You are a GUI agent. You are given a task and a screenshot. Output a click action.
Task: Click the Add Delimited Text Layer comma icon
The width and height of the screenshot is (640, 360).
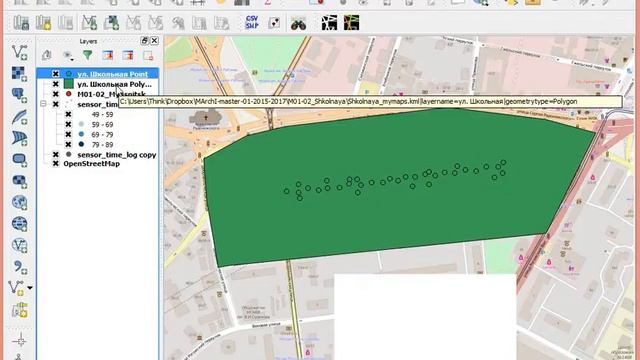pyautogui.click(x=19, y=267)
